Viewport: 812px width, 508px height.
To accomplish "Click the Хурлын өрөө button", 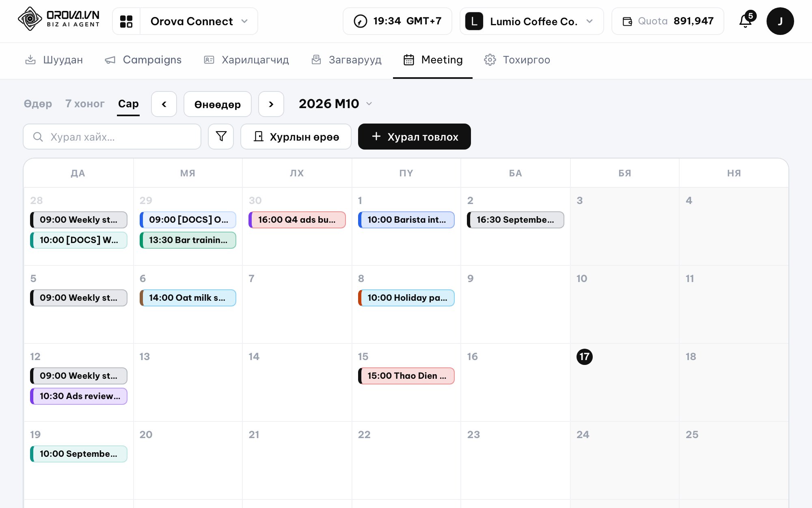I will click(296, 137).
